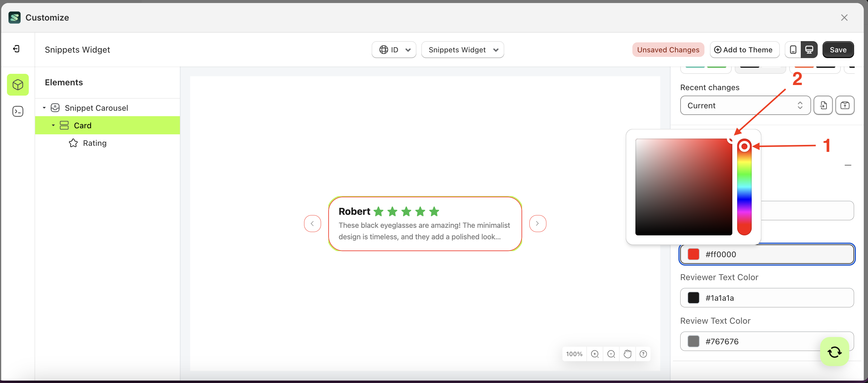Select the terminal/code icon in sidebar
The width and height of the screenshot is (868, 383).
click(x=18, y=111)
